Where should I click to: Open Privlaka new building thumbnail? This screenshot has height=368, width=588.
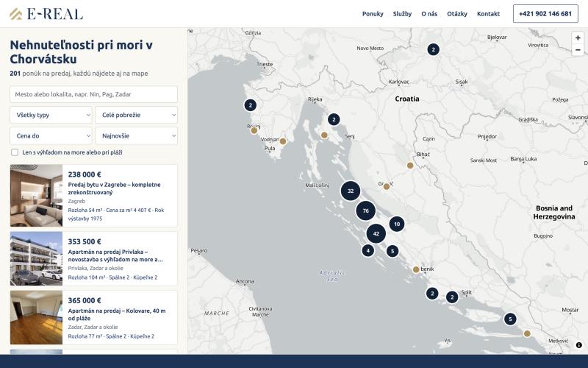coord(36,259)
